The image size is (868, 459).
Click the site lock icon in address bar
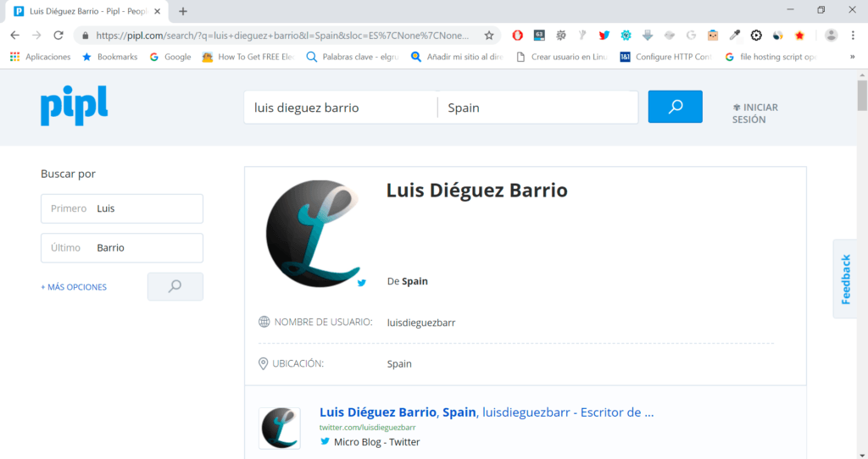click(85, 36)
